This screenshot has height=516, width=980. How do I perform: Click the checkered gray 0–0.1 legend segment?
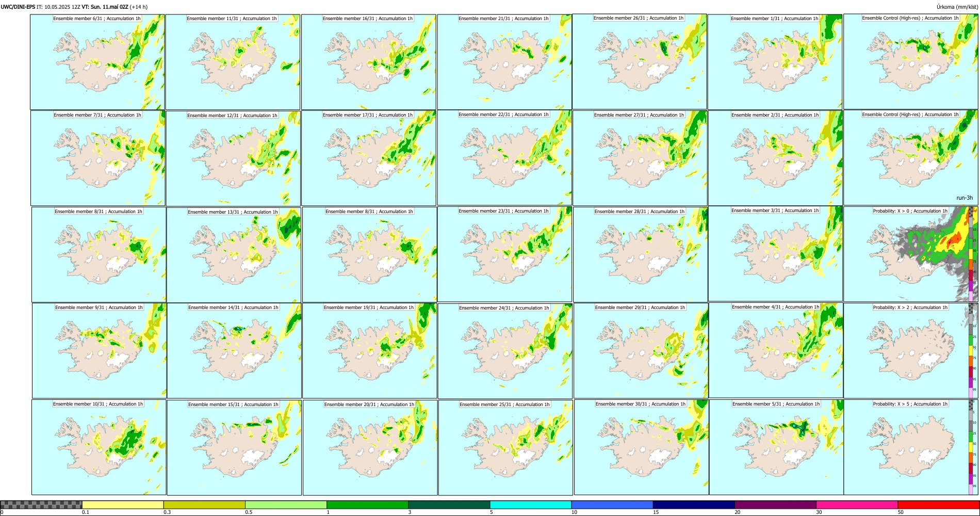(41, 505)
